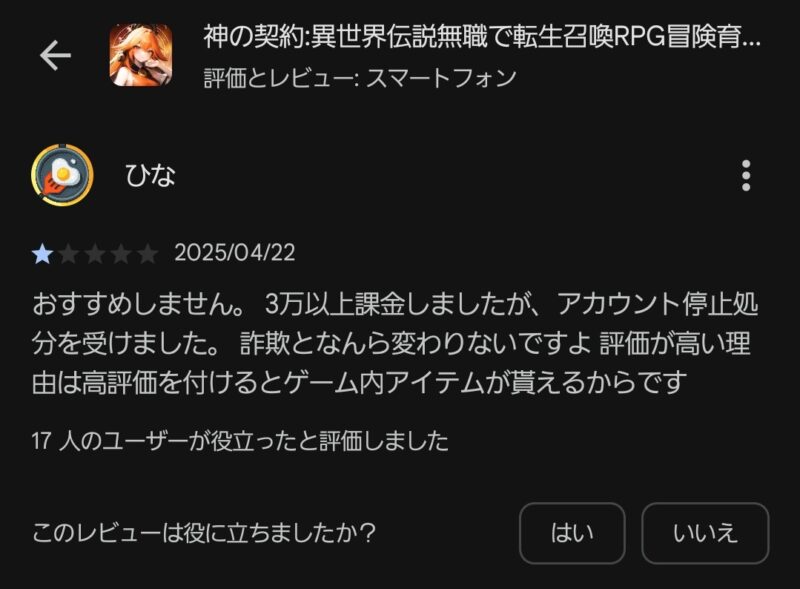Tap review text line starting おすすめしません
The image size is (800, 589).
395,304
